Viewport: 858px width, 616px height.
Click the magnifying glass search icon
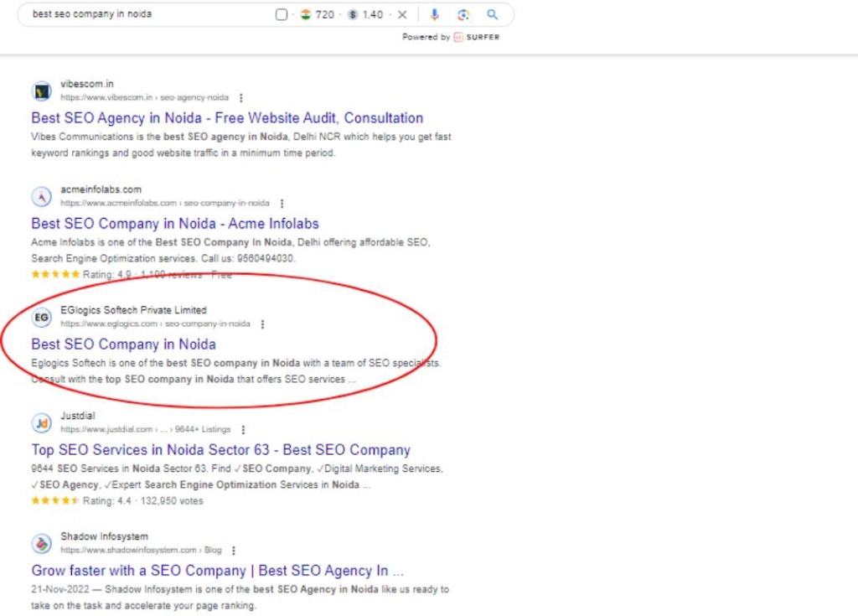493,13
